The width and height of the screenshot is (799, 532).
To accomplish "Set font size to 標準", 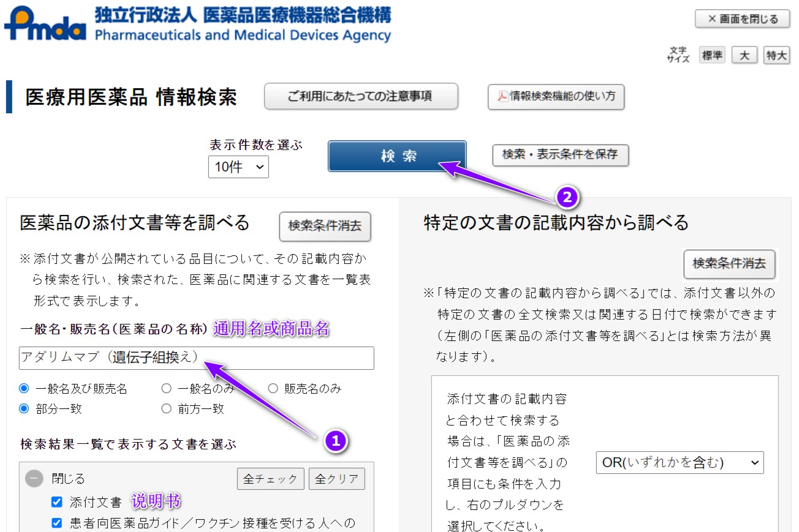I will [711, 54].
